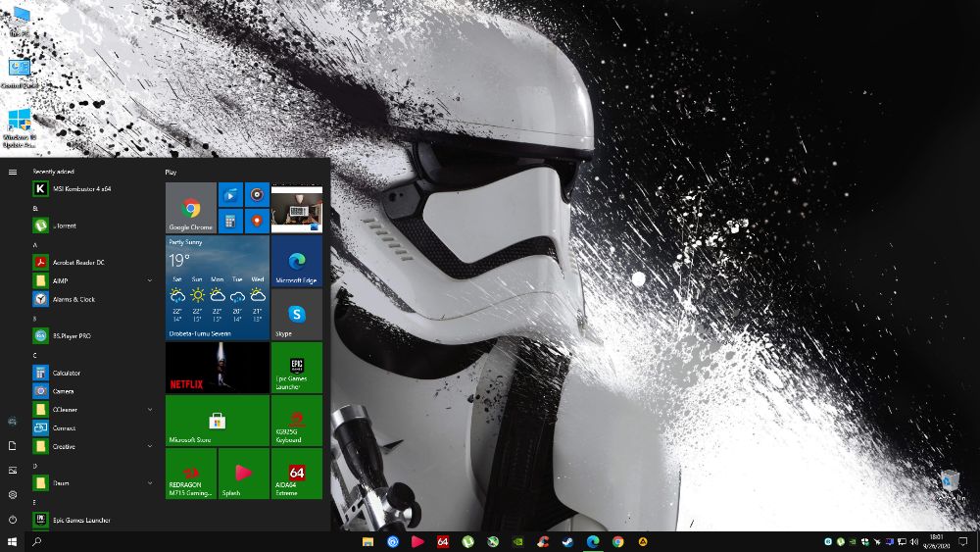Open the Skype tile
The image size is (980, 552).
tap(296, 315)
